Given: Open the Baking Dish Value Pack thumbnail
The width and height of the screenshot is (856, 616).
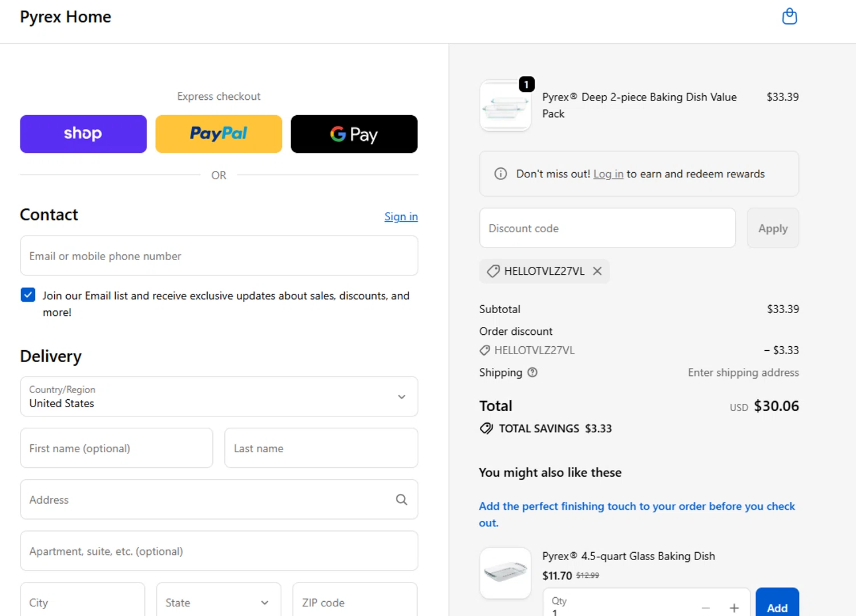Looking at the screenshot, I should point(506,106).
